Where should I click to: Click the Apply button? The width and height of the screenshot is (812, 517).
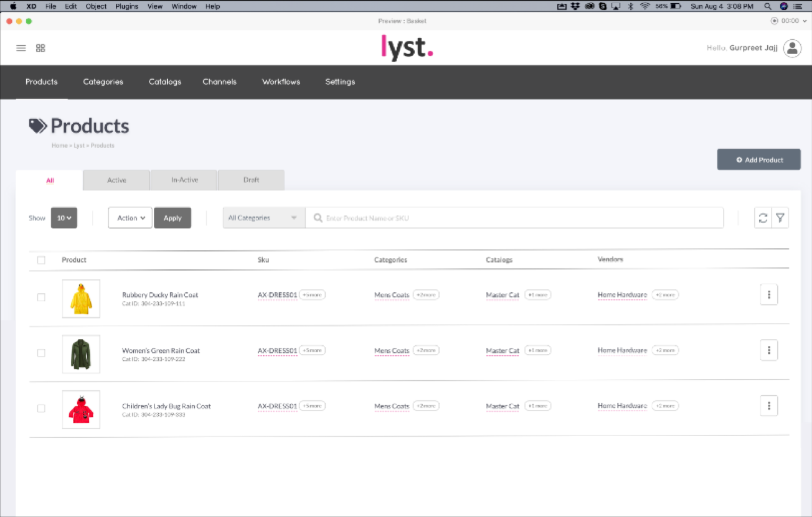pos(172,218)
